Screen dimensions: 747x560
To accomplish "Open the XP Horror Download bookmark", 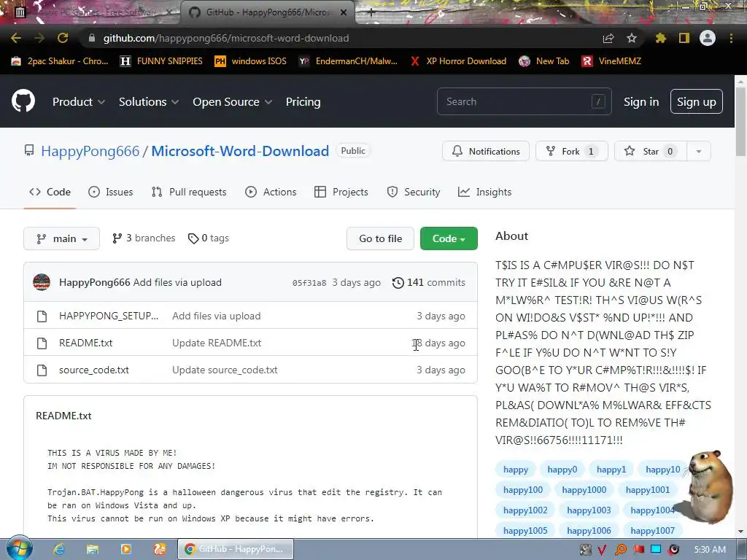I will click(x=458, y=61).
